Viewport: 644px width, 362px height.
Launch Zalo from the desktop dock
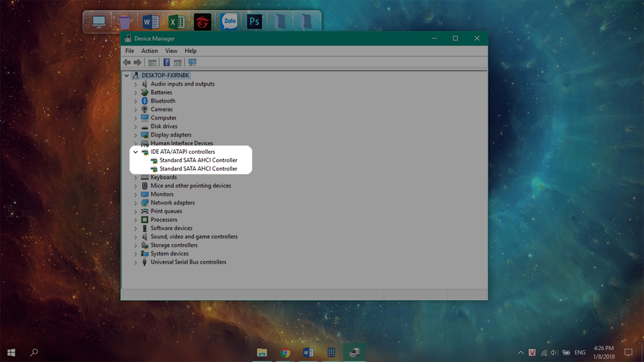[x=228, y=21]
